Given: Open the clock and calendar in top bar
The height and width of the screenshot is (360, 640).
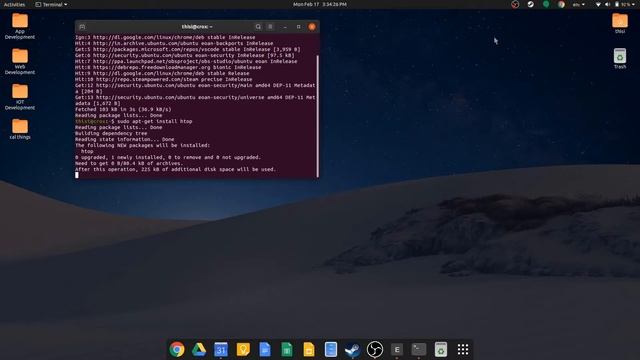Looking at the screenshot, I should pyautogui.click(x=320, y=4).
